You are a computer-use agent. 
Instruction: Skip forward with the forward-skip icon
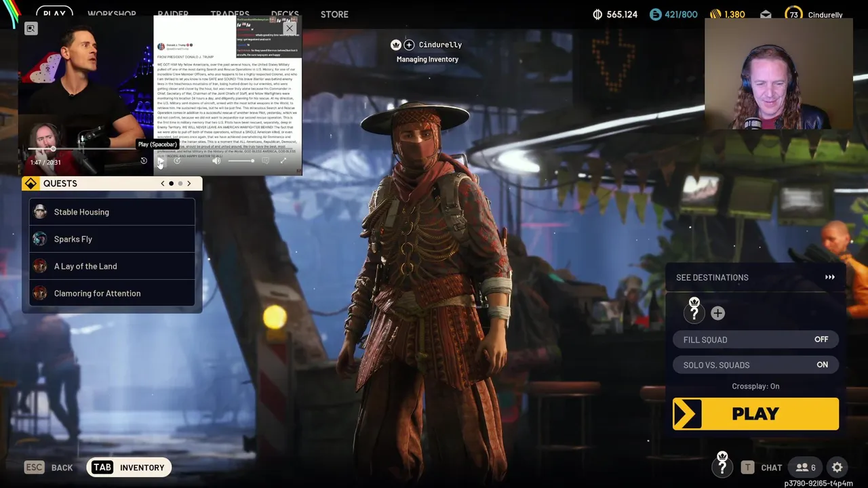pos(177,161)
